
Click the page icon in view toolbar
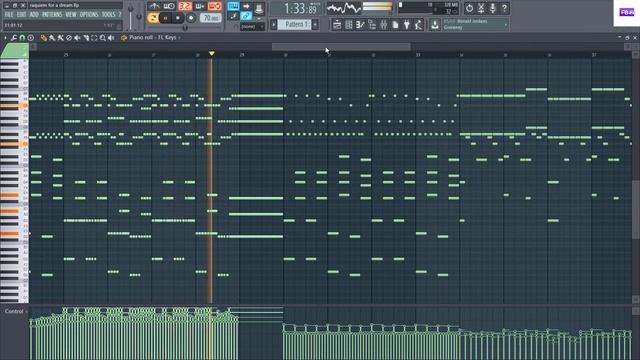click(395, 25)
